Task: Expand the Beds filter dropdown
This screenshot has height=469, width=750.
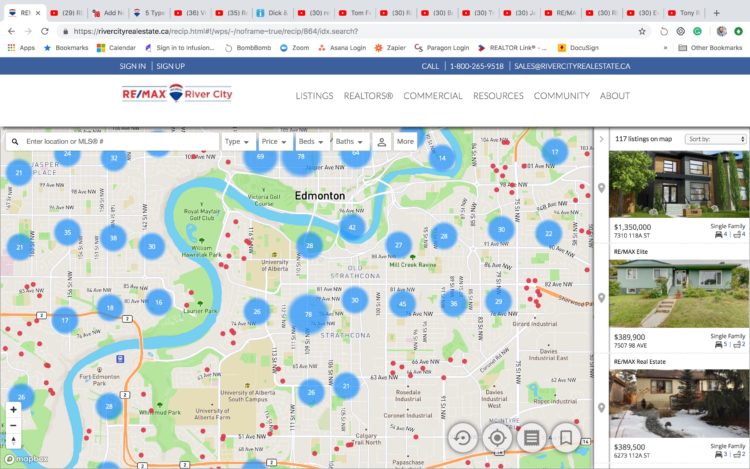Action: (311, 142)
